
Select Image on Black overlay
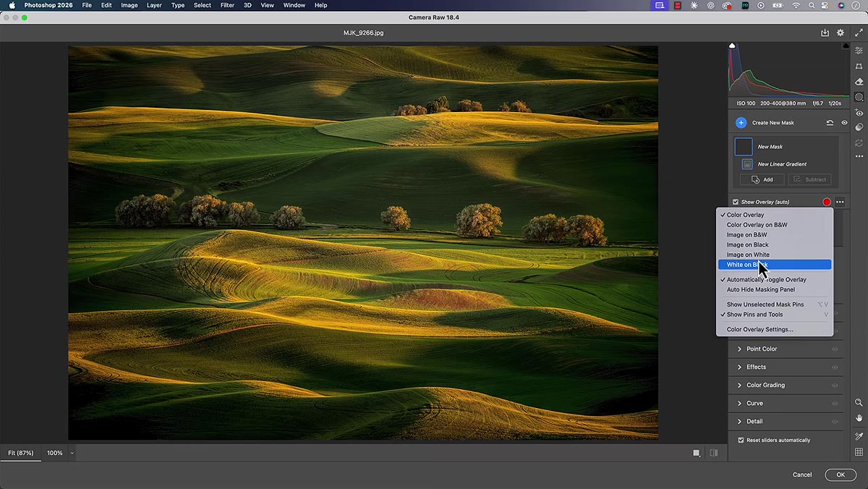[775, 244]
